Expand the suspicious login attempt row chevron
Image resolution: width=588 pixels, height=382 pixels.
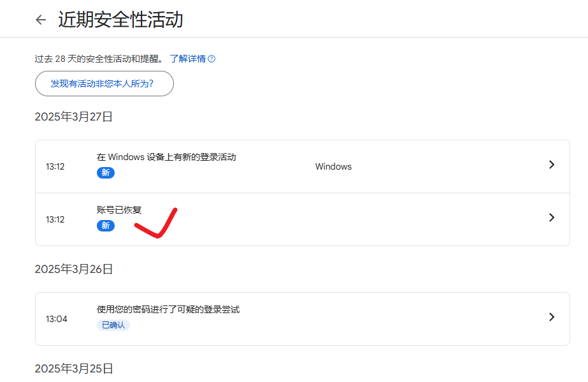[552, 317]
